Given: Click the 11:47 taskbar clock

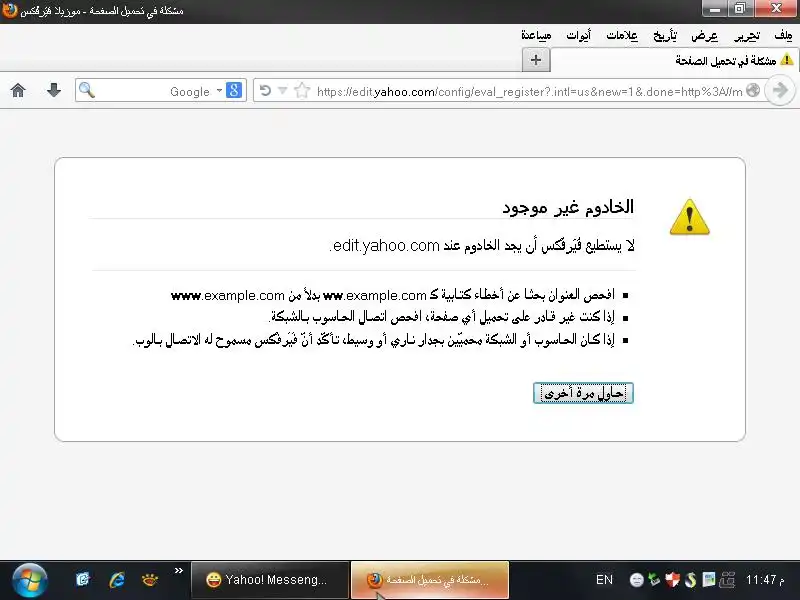Looking at the screenshot, I should (x=765, y=580).
